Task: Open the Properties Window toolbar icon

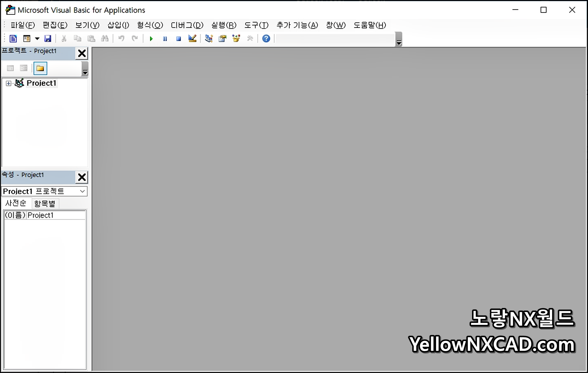Action: pos(222,39)
